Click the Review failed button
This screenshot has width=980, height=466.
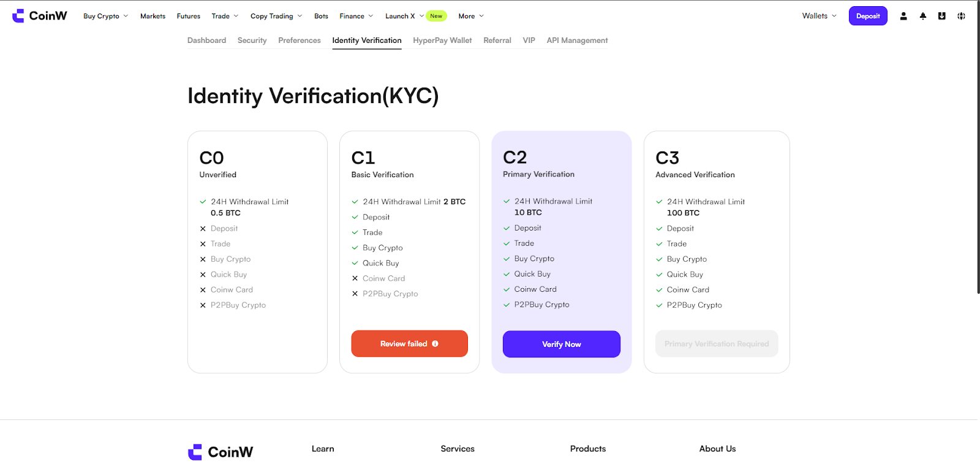click(x=410, y=344)
